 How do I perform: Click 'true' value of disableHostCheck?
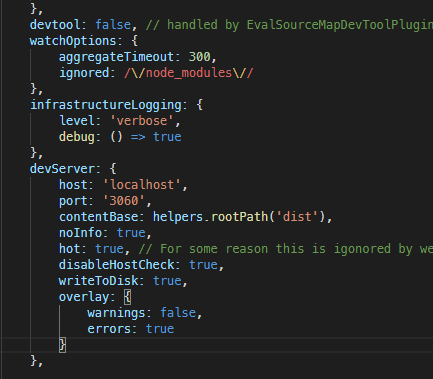tap(203, 265)
